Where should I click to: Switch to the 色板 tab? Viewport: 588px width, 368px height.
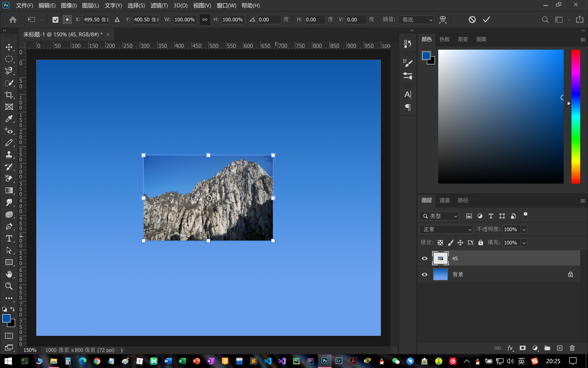tap(445, 39)
